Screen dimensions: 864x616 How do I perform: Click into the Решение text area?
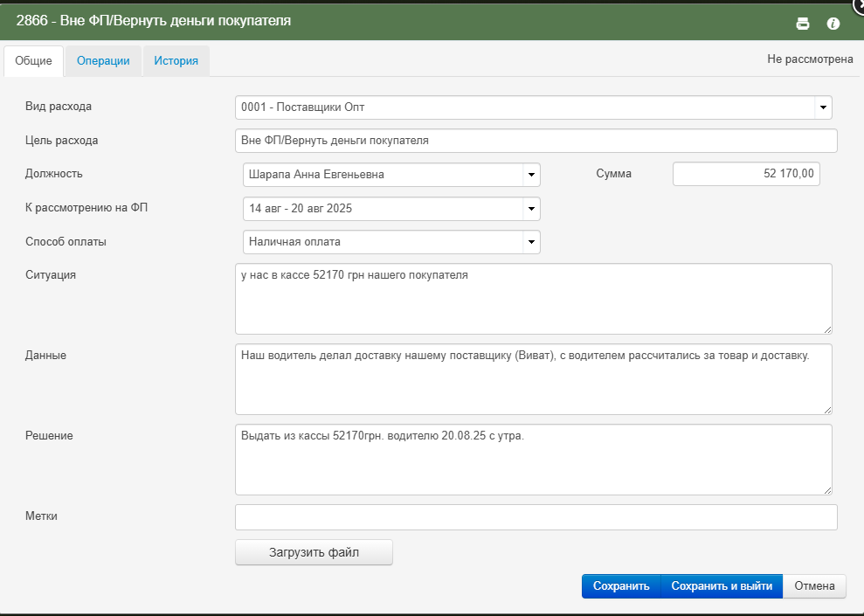pyautogui.click(x=534, y=460)
